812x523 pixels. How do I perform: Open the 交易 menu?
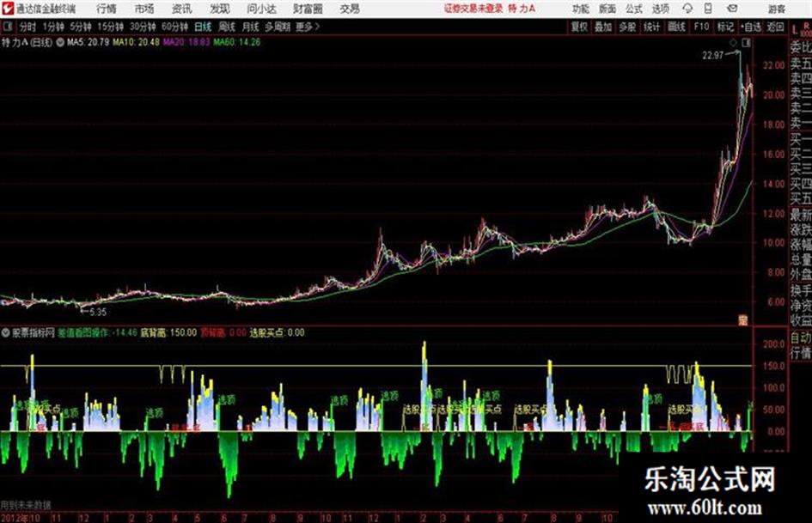click(350, 9)
